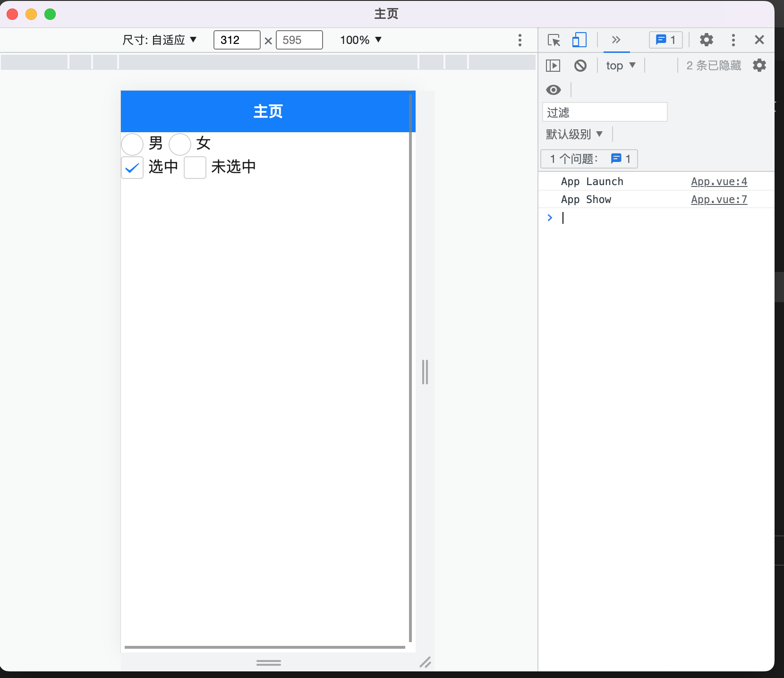Open the 尺寸: 自适应 device size dropdown

(x=159, y=40)
